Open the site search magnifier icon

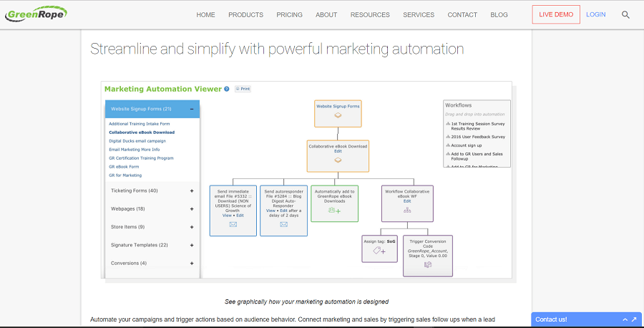click(625, 15)
